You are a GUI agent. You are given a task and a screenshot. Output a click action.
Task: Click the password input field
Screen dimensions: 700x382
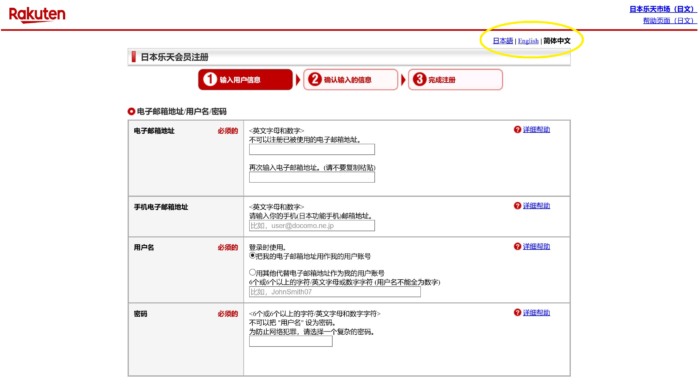coord(291,341)
